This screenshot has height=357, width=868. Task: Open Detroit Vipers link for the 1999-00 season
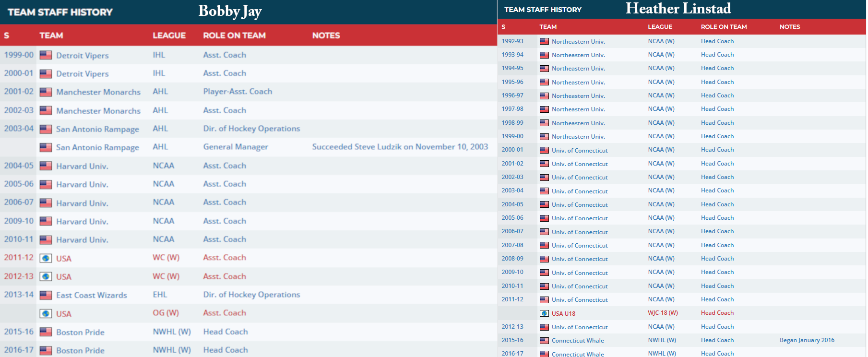coord(82,55)
